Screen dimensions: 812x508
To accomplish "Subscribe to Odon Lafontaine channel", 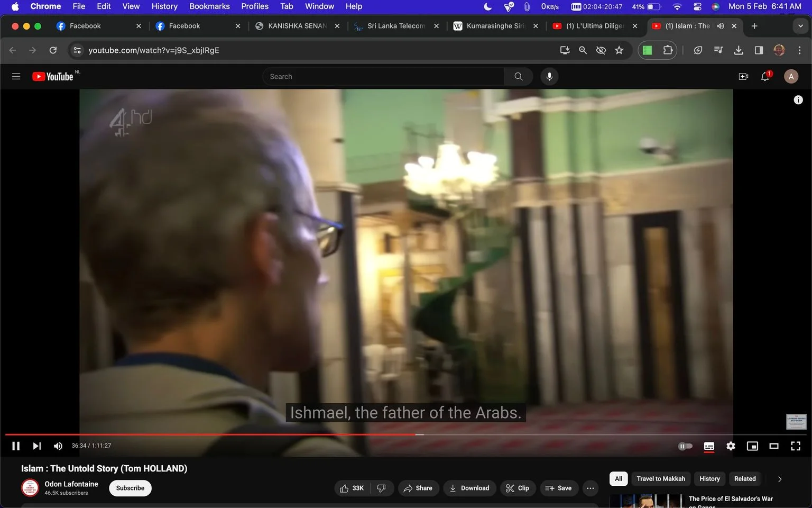I will [130, 488].
